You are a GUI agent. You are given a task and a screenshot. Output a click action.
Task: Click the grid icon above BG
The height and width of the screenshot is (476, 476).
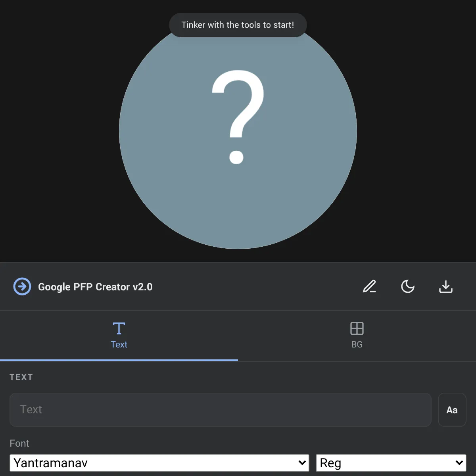[357, 328]
